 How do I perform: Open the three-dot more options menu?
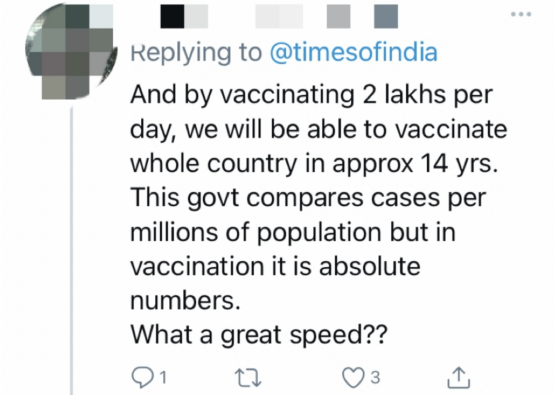(521, 14)
